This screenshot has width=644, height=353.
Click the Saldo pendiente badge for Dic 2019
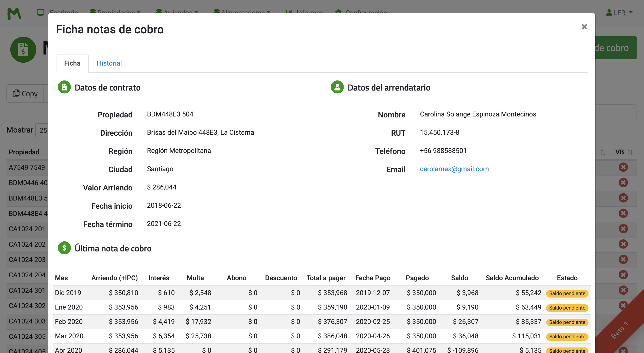(x=567, y=293)
